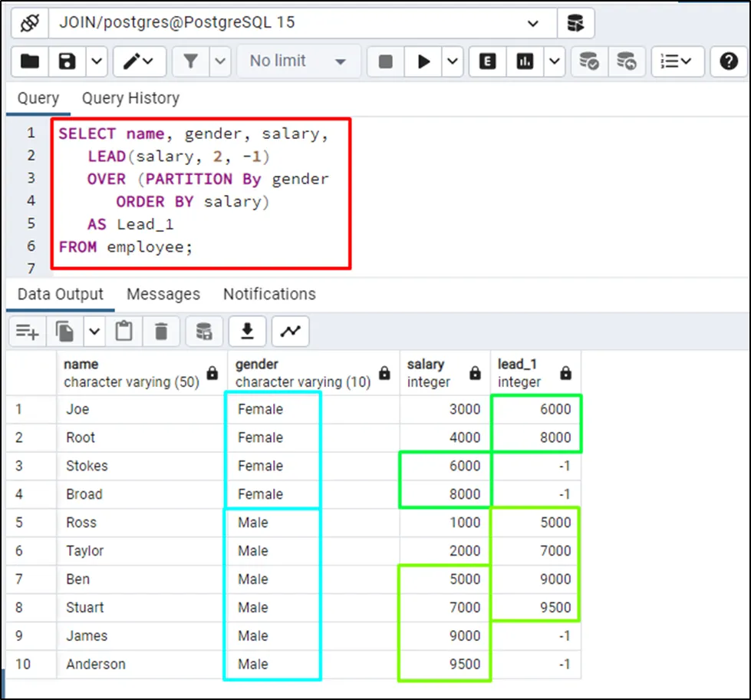Click the Explain query icon
The height and width of the screenshot is (700, 751).
point(487,61)
